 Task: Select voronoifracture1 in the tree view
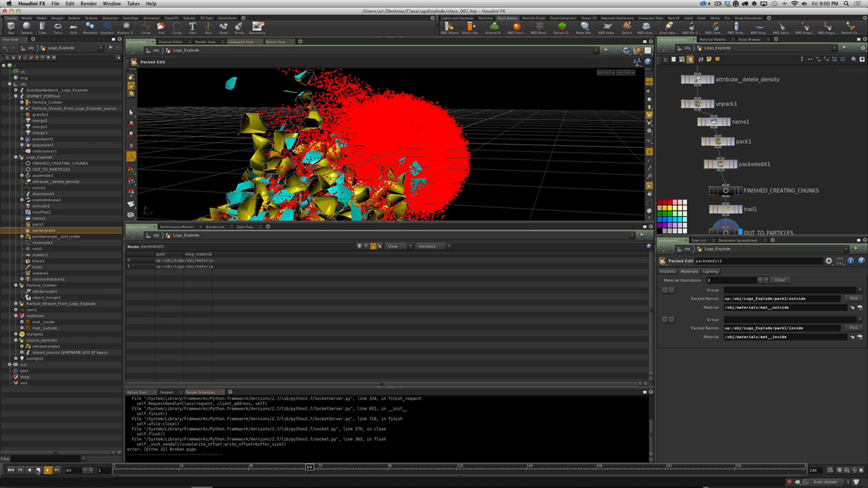tap(48, 279)
